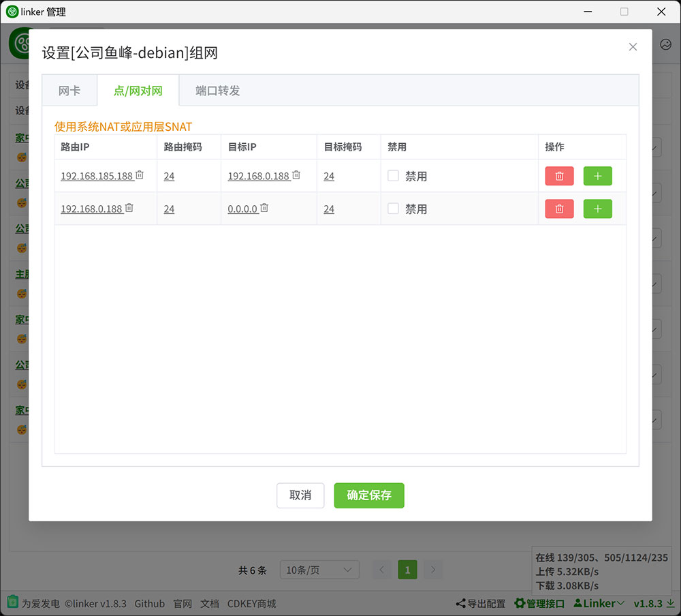Edit route mask 24 in second row

point(169,209)
